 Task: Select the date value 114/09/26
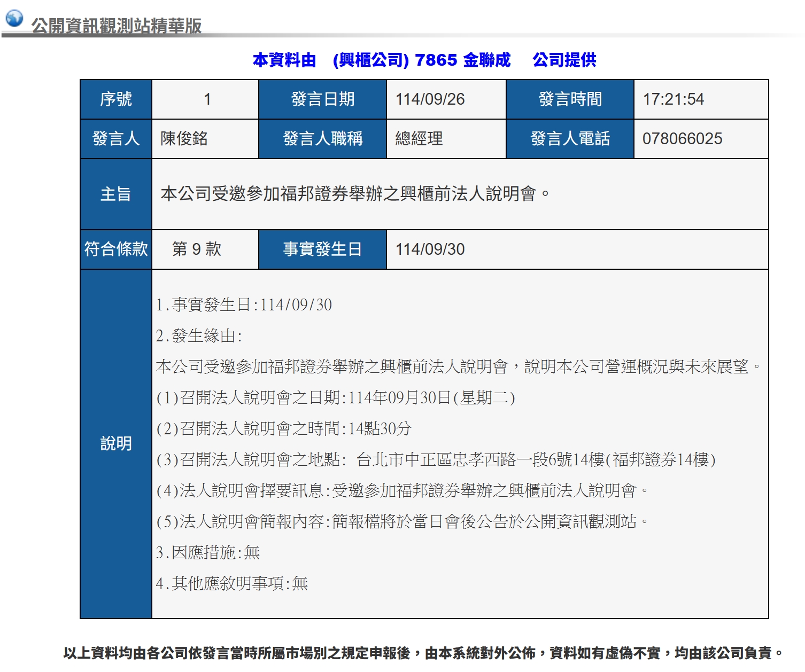pos(430,99)
